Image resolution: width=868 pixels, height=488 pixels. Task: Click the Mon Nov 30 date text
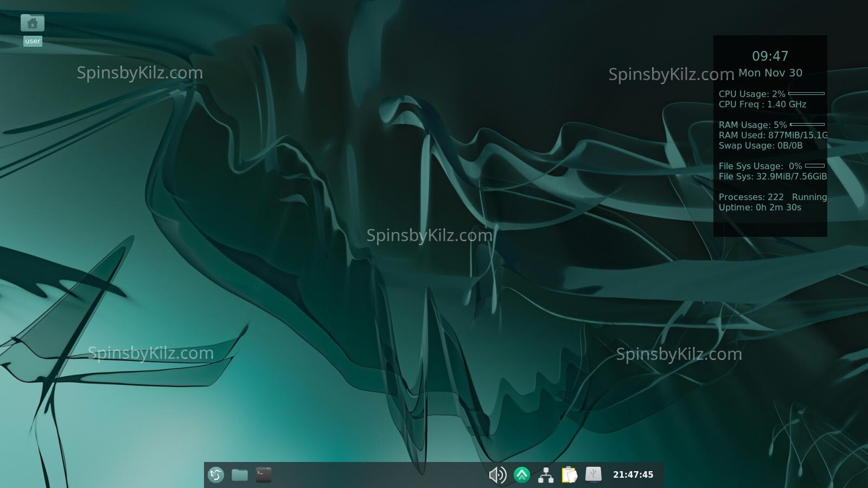pyautogui.click(x=770, y=73)
